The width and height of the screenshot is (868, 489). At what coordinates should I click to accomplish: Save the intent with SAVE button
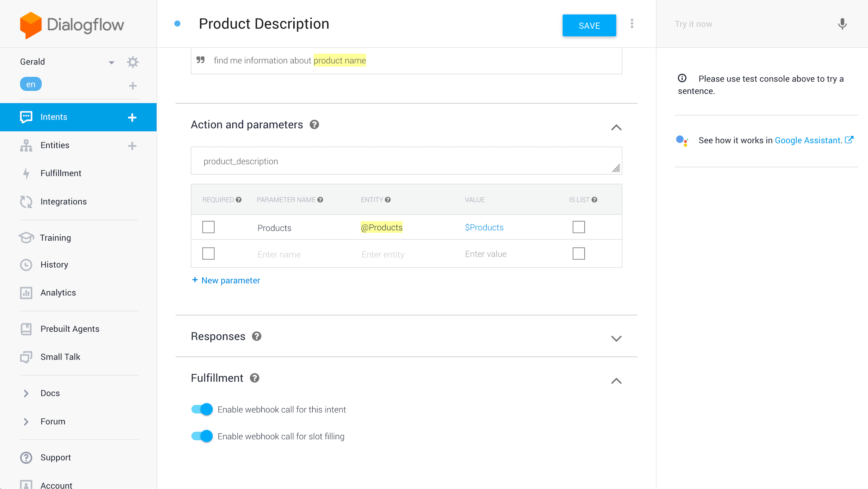point(589,26)
